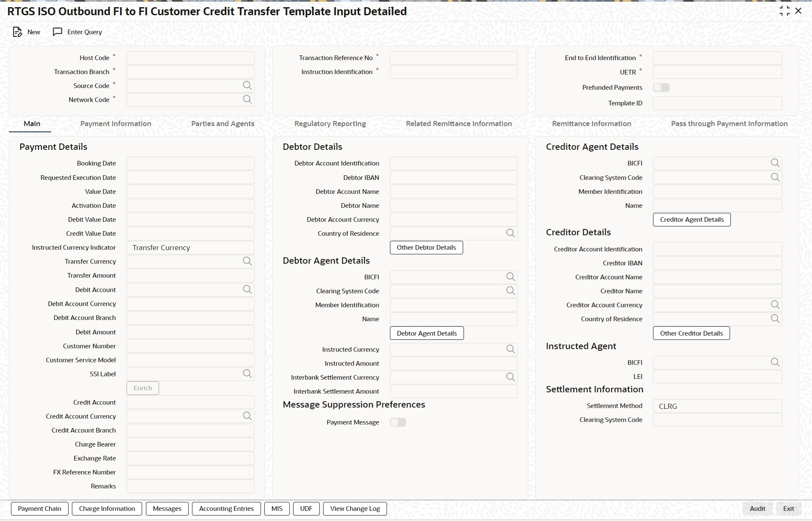Open Network Code lookup search icon
The image size is (812, 521).
[x=247, y=99]
